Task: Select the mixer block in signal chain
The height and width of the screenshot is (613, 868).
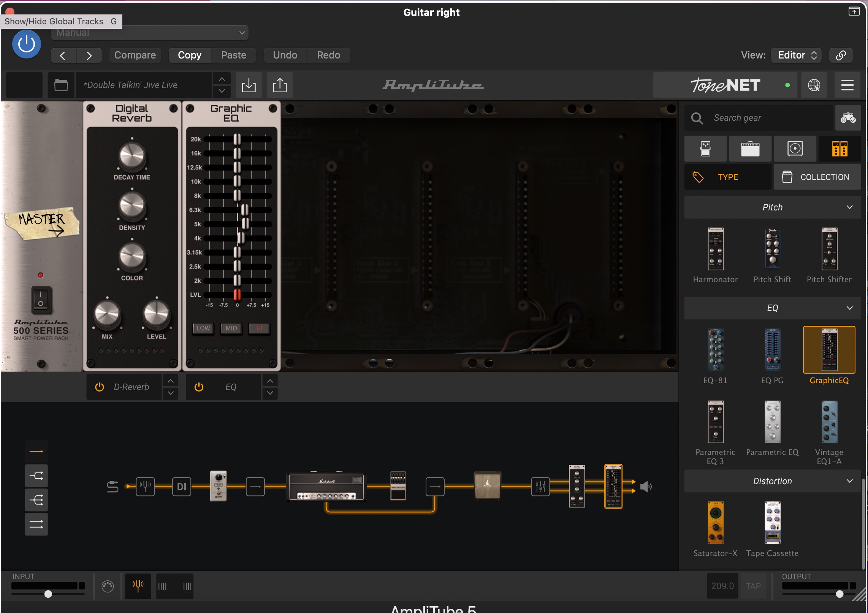Action: point(540,487)
